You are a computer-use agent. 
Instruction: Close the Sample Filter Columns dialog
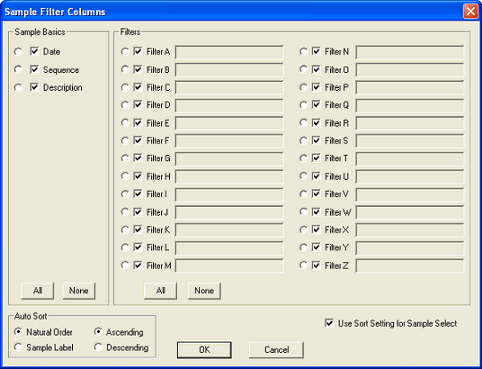pos(471,11)
